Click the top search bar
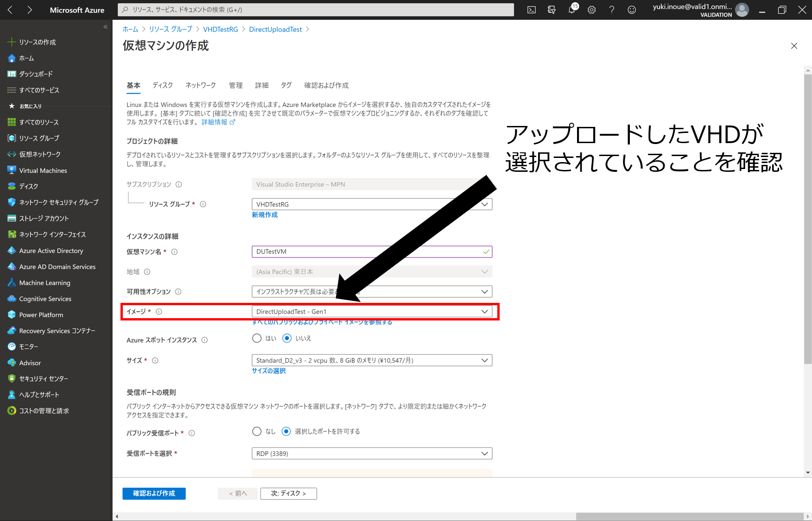 316,10
